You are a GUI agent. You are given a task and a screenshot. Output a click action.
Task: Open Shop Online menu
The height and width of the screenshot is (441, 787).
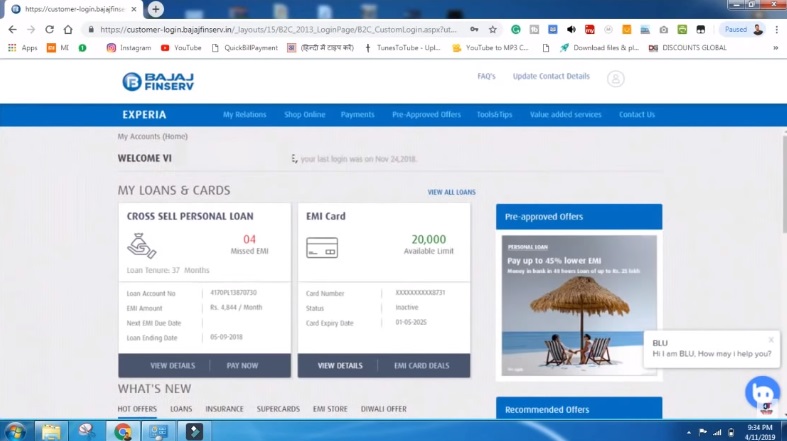pyautogui.click(x=305, y=114)
